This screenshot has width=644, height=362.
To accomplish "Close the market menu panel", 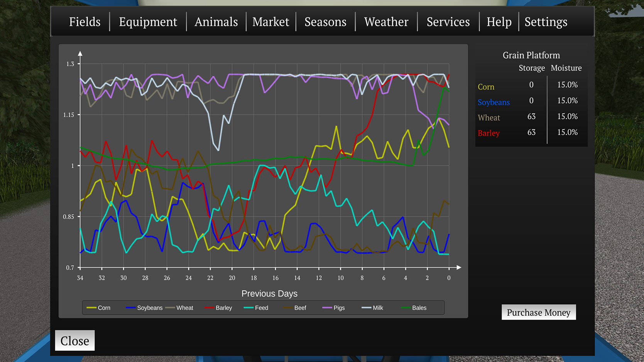I will tap(75, 341).
